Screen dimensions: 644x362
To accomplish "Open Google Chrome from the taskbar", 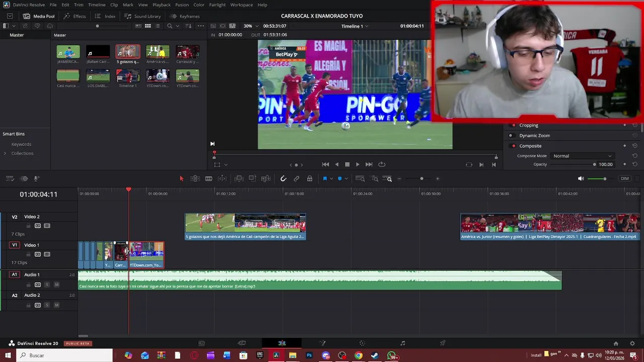I will point(358,355).
